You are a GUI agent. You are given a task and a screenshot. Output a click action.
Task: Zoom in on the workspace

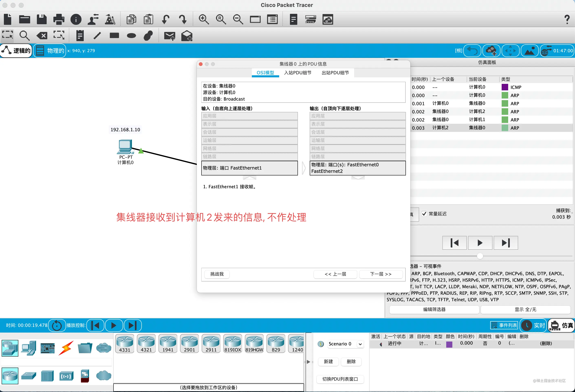[x=204, y=19]
